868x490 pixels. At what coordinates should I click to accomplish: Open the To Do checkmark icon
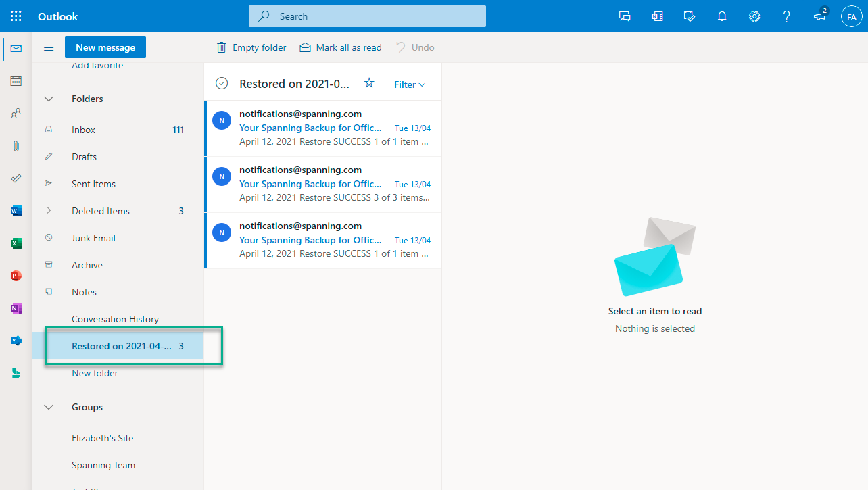(16, 178)
